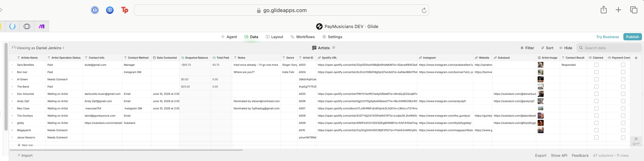Viewport: 644px width, 161px height.
Task: Open the Substack column header
Action: pos(514,57)
